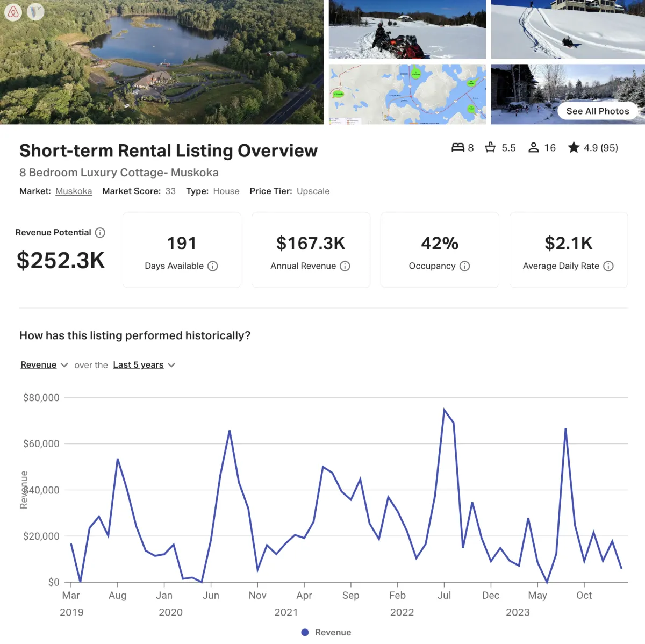The width and height of the screenshot is (645, 644).
Task: Click See All Photos button
Action: coord(598,111)
